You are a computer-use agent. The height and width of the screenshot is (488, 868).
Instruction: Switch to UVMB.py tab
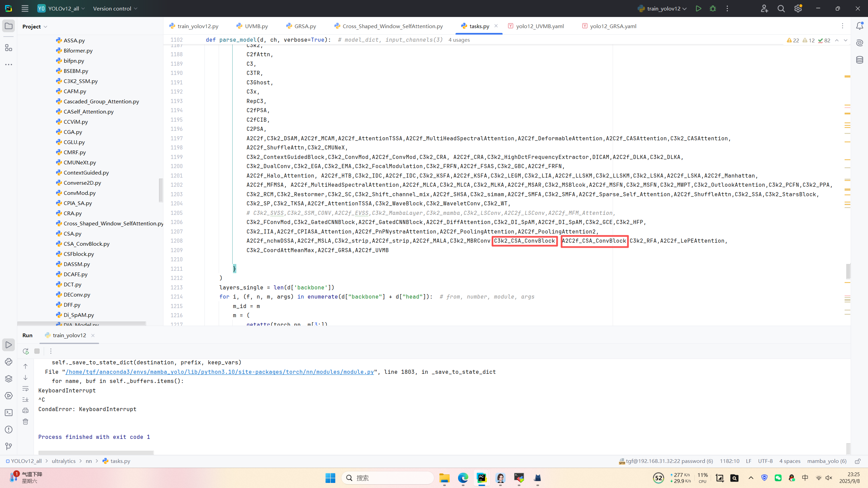coord(252,26)
